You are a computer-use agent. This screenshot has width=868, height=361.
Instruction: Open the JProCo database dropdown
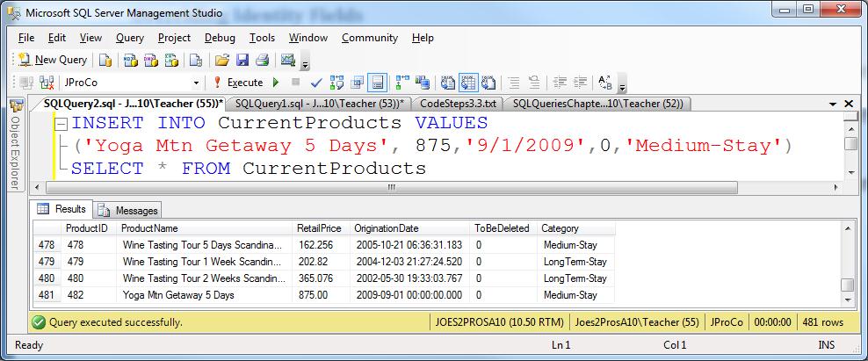pyautogui.click(x=196, y=83)
